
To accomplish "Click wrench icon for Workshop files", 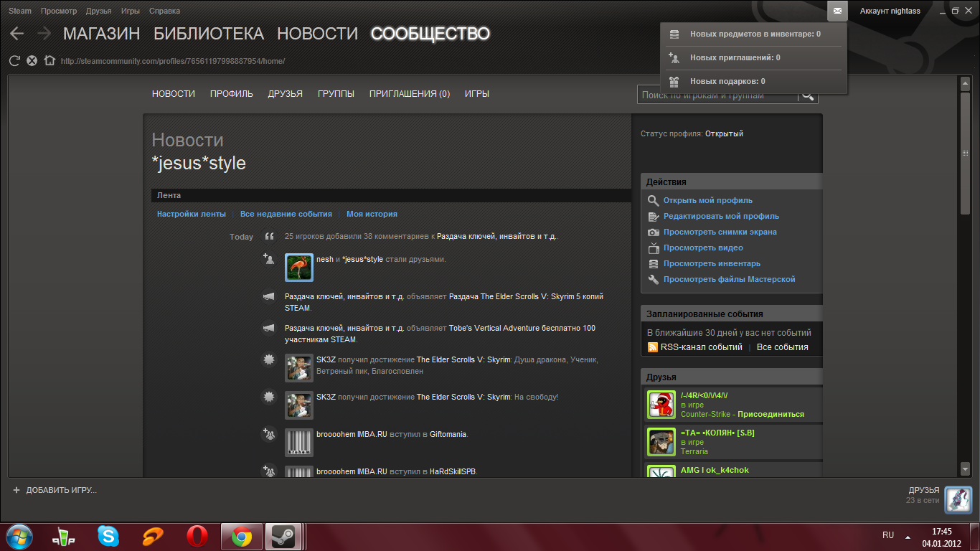I will tap(653, 280).
